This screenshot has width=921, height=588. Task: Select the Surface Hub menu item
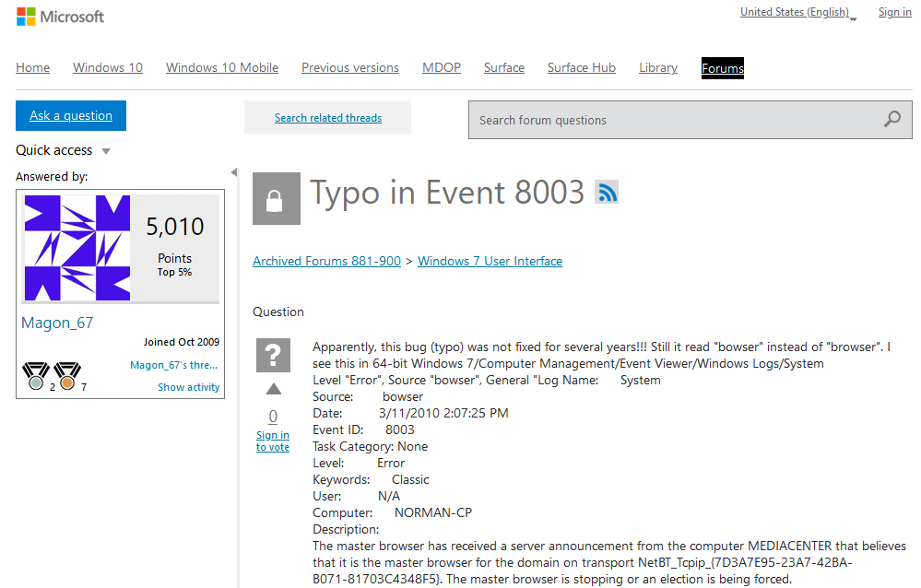(x=582, y=68)
